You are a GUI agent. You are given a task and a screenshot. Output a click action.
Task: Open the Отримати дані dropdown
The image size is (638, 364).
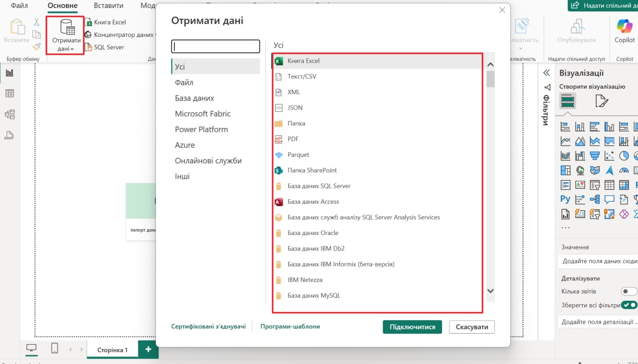coord(65,35)
